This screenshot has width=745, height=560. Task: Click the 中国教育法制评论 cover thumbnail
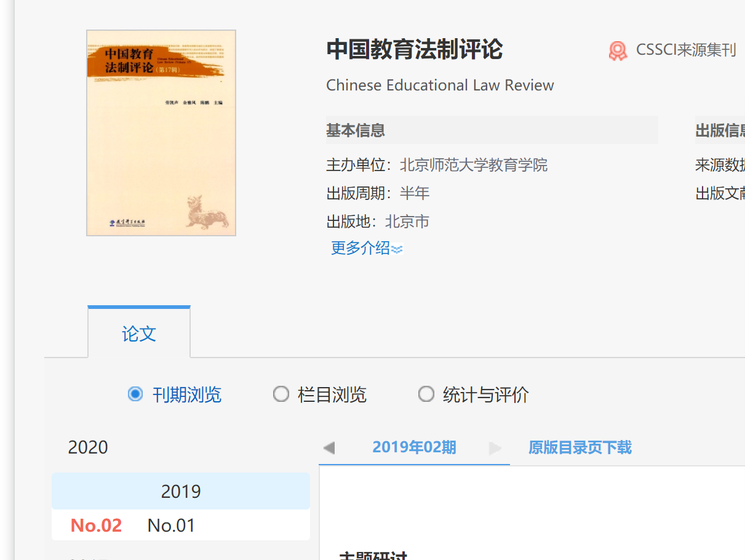[x=161, y=133]
